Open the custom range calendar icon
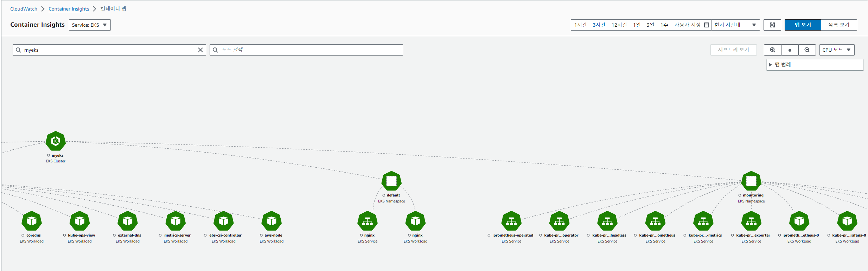This screenshot has width=868, height=271. (706, 25)
